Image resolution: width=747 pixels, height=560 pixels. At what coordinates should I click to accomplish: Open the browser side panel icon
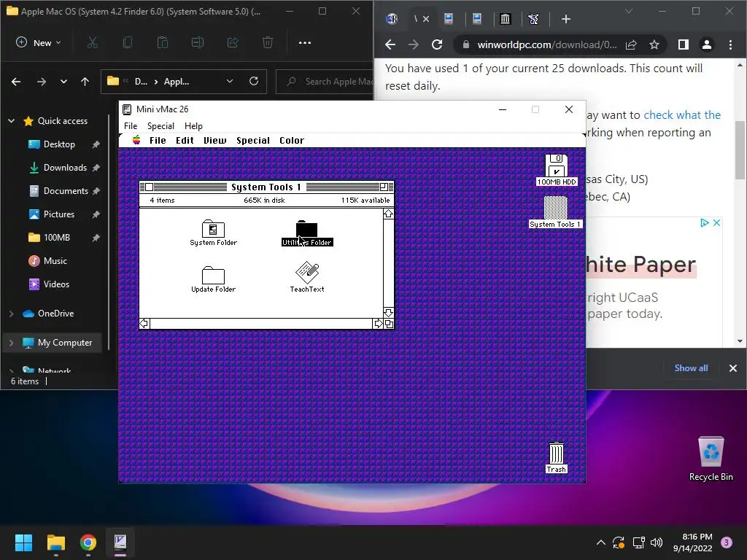point(683,44)
